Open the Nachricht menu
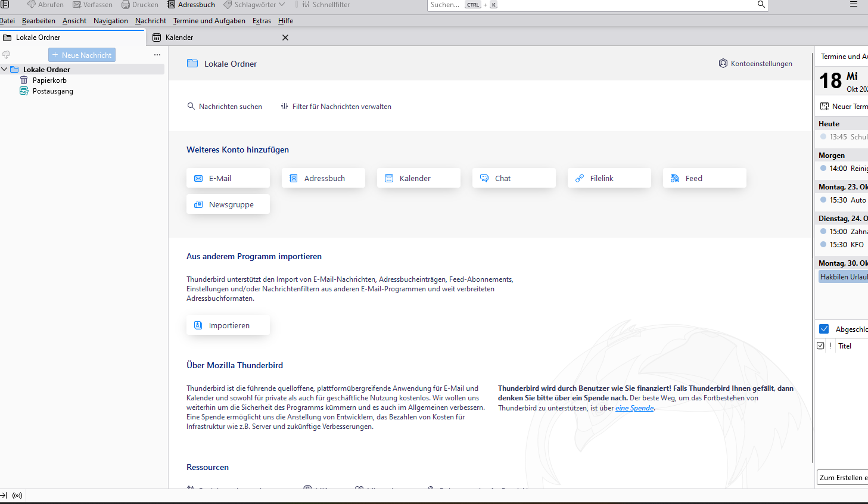Image resolution: width=868 pixels, height=504 pixels. pos(151,21)
